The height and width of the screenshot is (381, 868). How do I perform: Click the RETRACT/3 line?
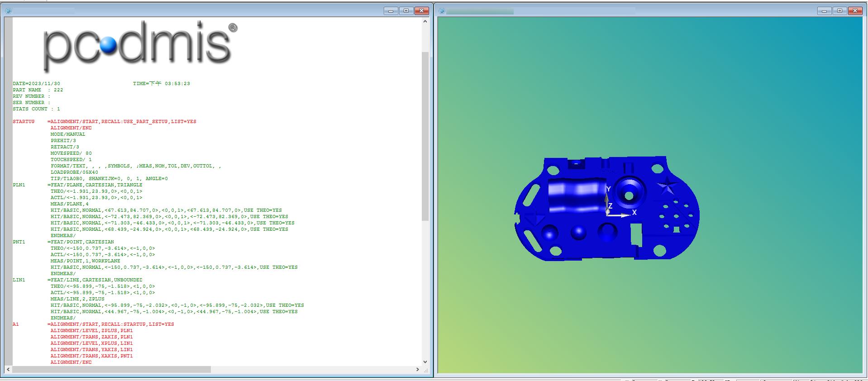tap(65, 147)
